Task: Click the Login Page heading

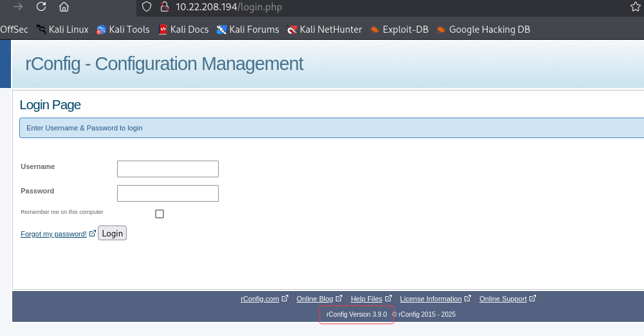Action: 50,105
